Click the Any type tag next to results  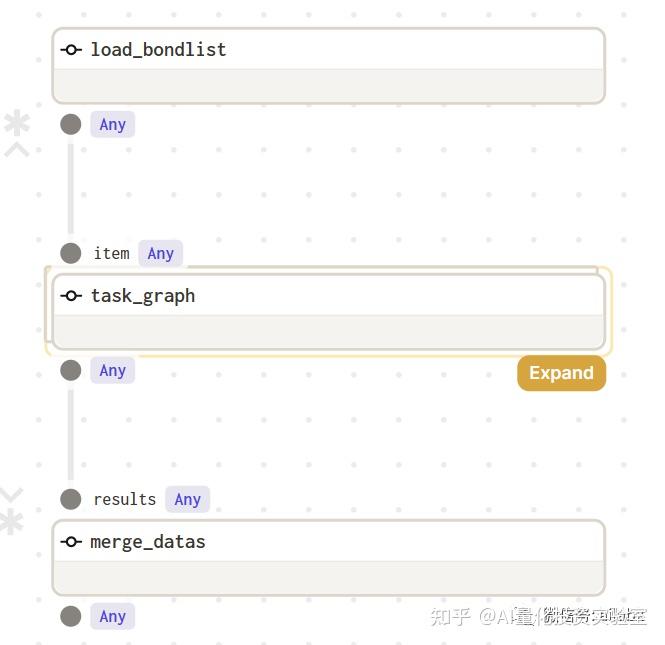187,500
